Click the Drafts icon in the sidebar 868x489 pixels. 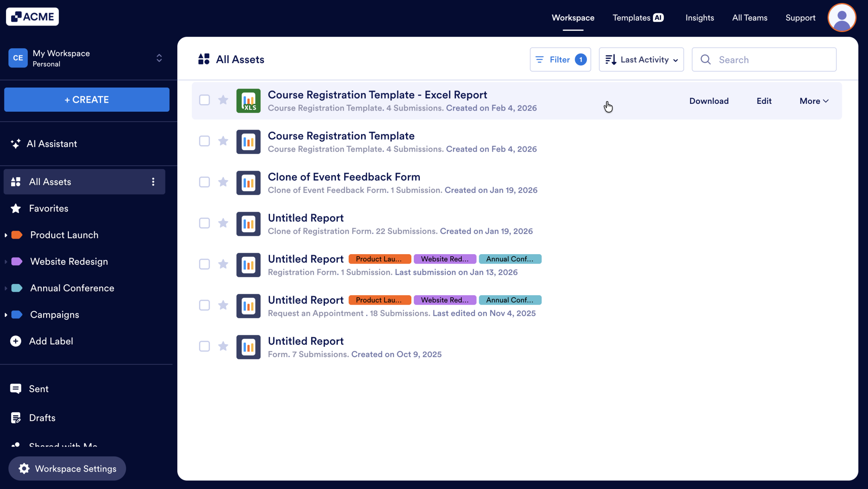pos(16,418)
